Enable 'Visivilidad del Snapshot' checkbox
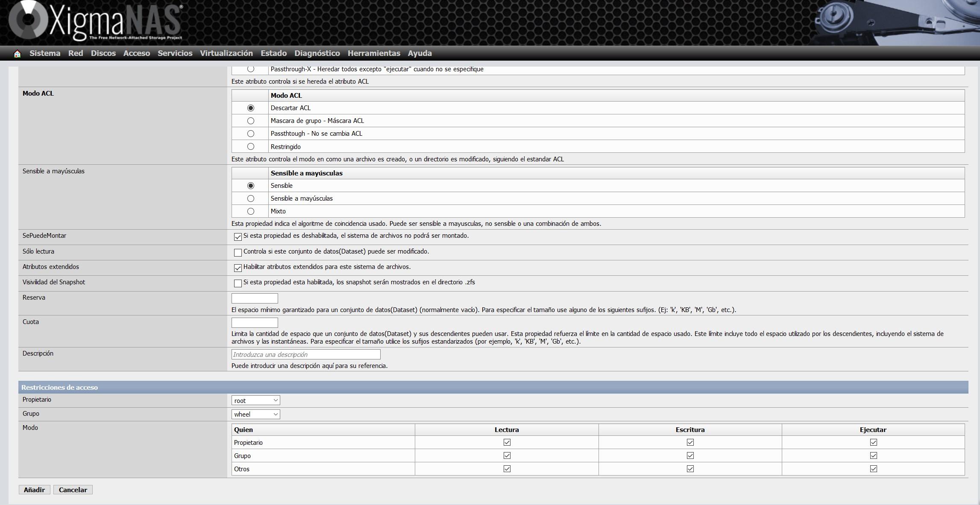Image resolution: width=980 pixels, height=505 pixels. coord(238,283)
